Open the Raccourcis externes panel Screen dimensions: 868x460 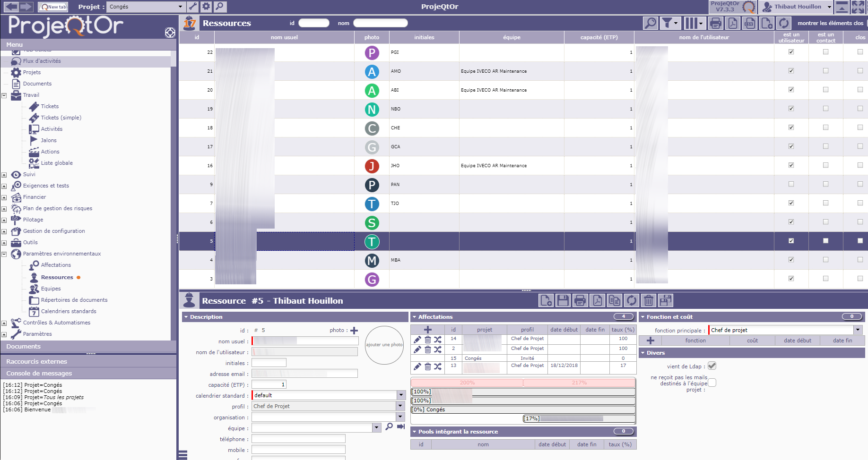88,361
